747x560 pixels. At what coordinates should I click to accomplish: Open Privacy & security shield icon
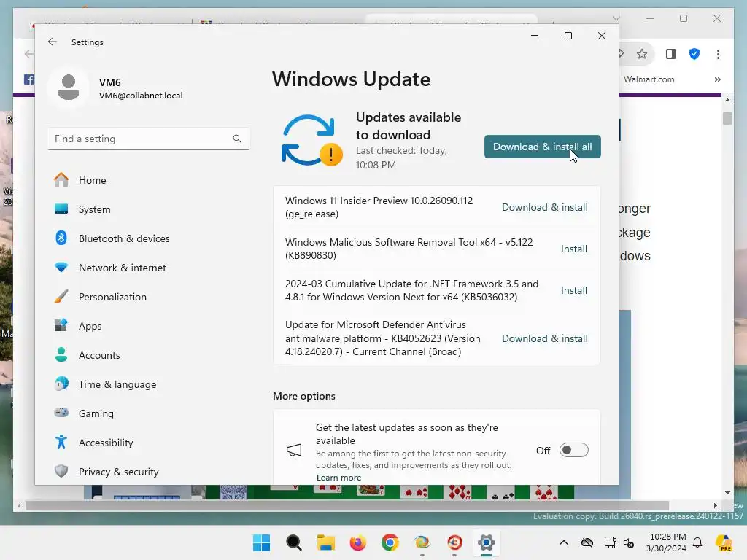pos(61,472)
